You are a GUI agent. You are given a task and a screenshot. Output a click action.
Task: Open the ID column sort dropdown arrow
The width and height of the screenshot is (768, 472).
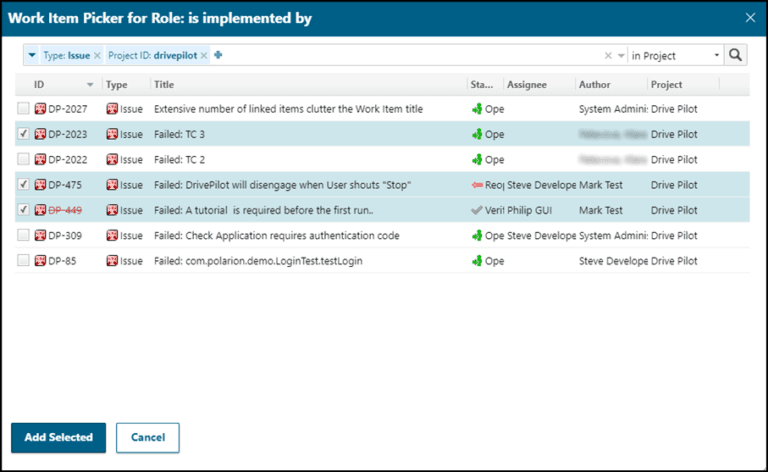(91, 85)
